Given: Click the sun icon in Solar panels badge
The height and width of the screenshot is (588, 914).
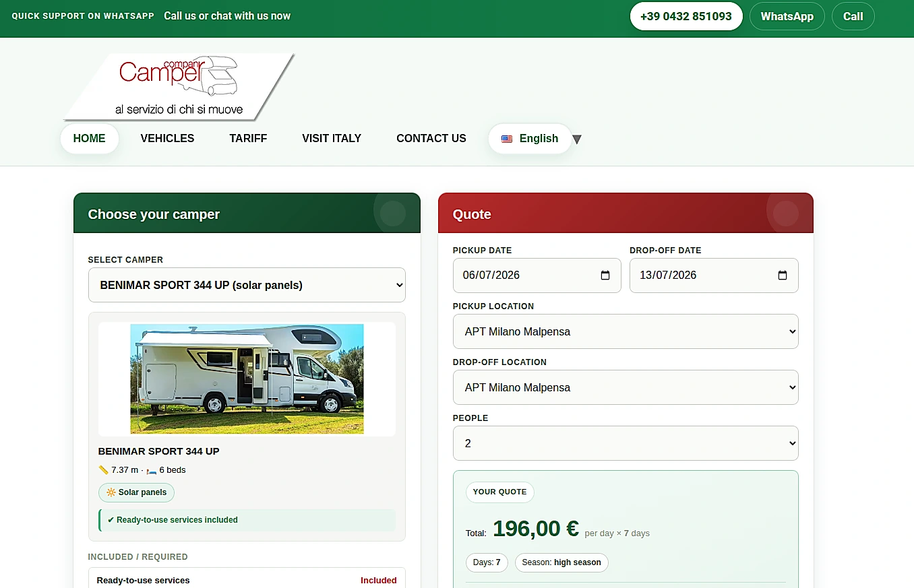Looking at the screenshot, I should (x=111, y=492).
